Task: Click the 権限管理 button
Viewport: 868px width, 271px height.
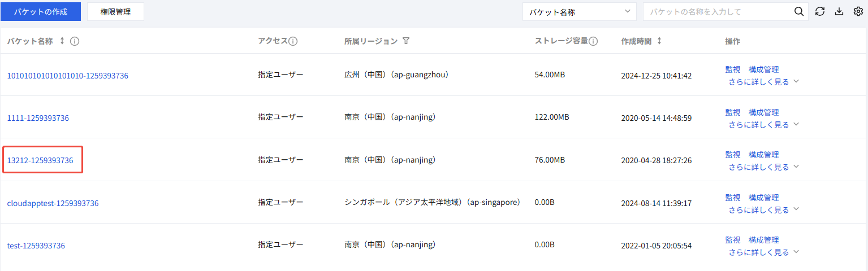Action: 115,12
